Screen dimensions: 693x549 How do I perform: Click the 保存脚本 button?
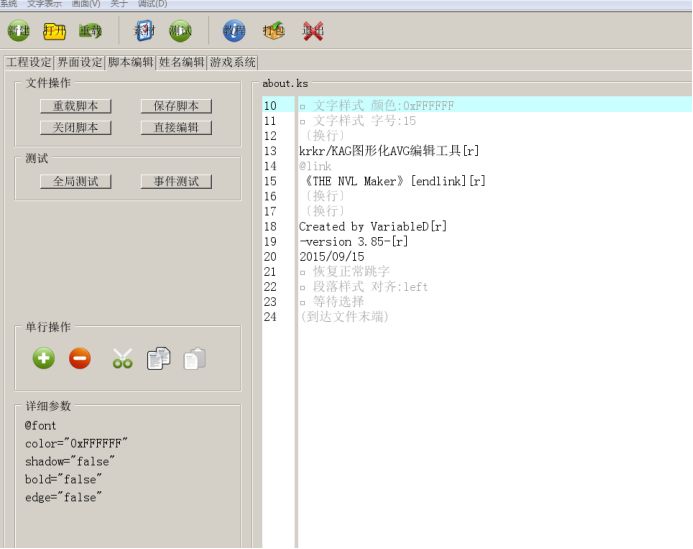click(x=176, y=106)
